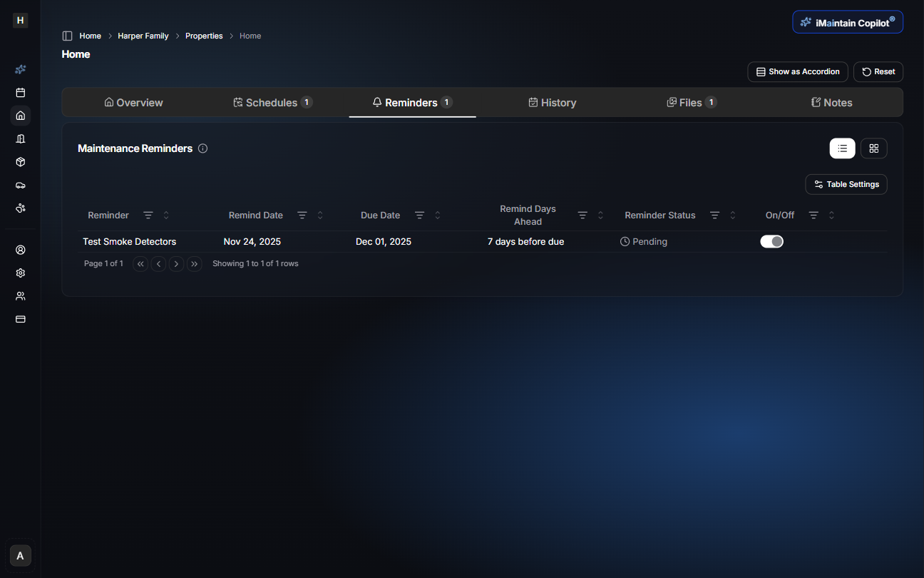Select the package box icon in sidebar

pyautogui.click(x=20, y=162)
